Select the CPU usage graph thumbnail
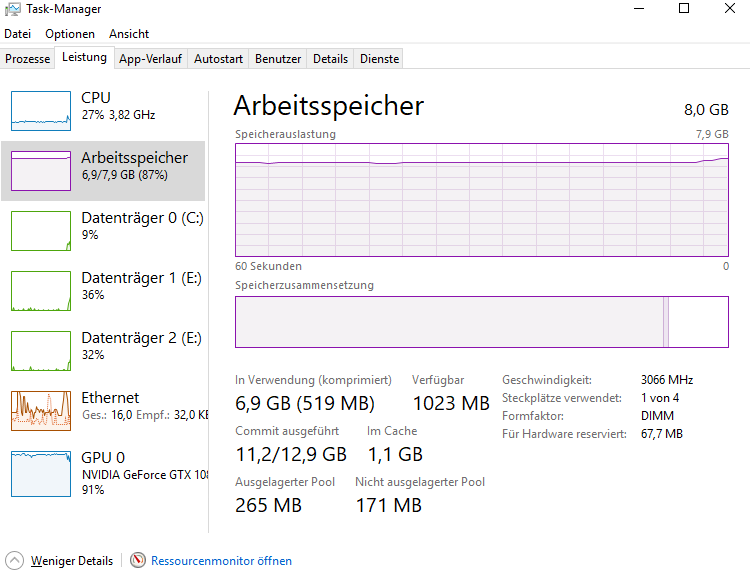 point(41,110)
